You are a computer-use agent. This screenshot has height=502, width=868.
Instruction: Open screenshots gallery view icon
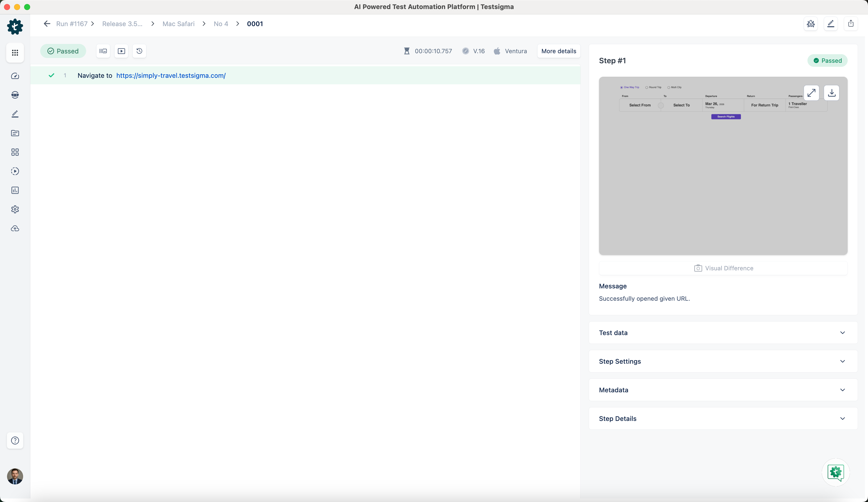point(103,51)
